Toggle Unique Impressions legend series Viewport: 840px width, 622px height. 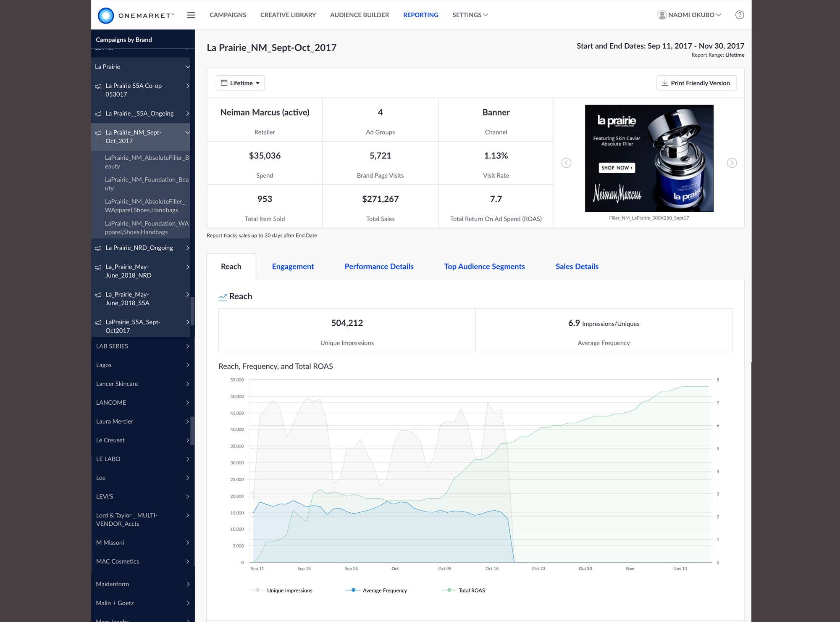[x=281, y=590]
